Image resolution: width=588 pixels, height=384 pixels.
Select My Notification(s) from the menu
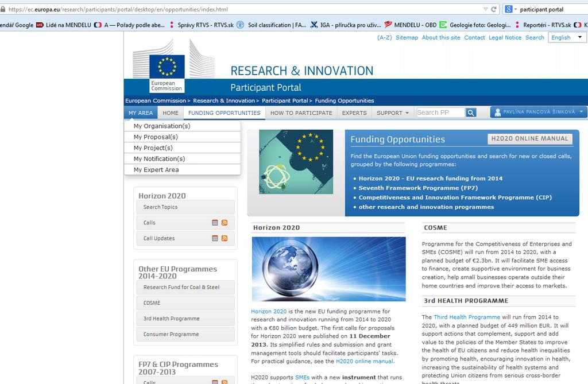click(x=182, y=158)
